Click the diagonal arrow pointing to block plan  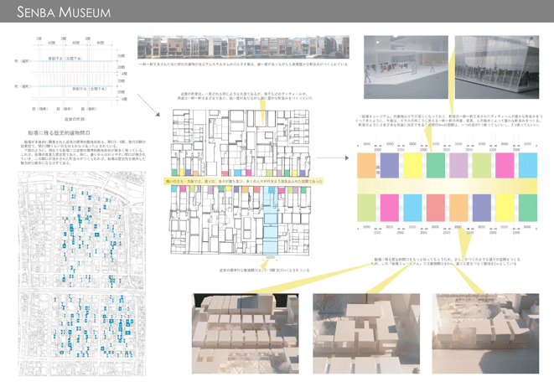coord(147,105)
